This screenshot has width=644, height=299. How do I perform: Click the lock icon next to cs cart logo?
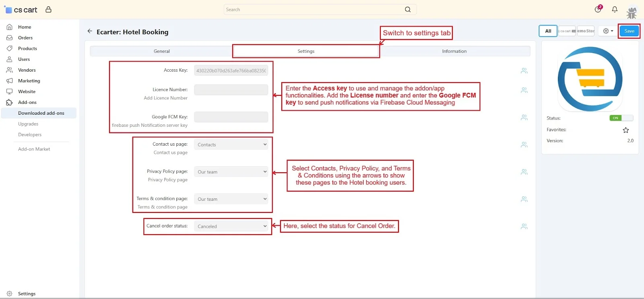tap(48, 10)
